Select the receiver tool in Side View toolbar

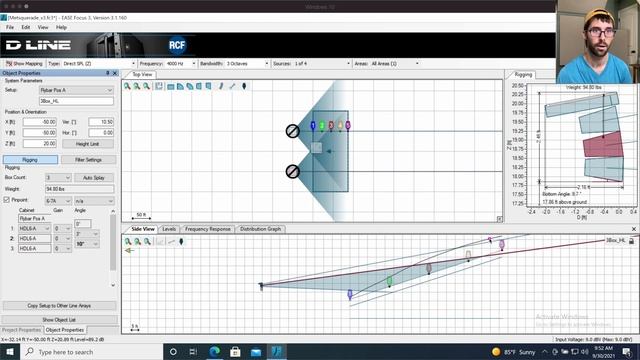point(181,242)
